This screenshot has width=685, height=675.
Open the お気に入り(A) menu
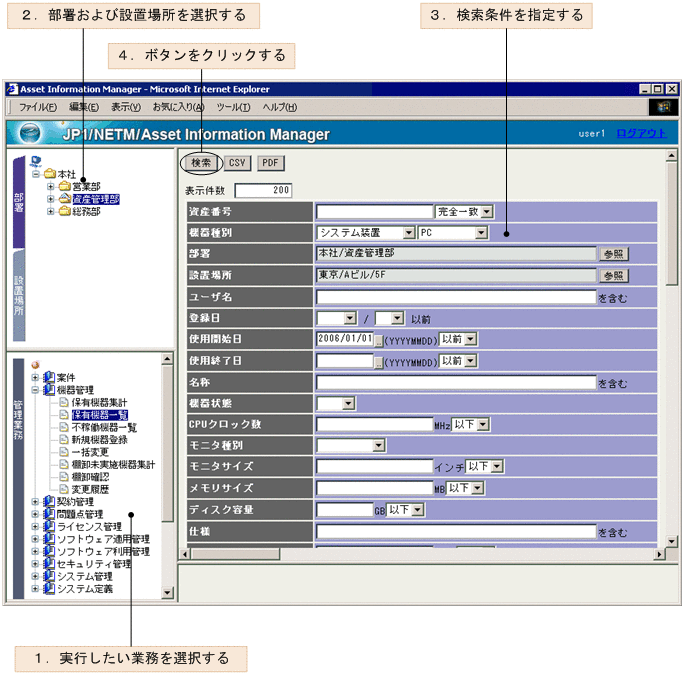[177, 107]
